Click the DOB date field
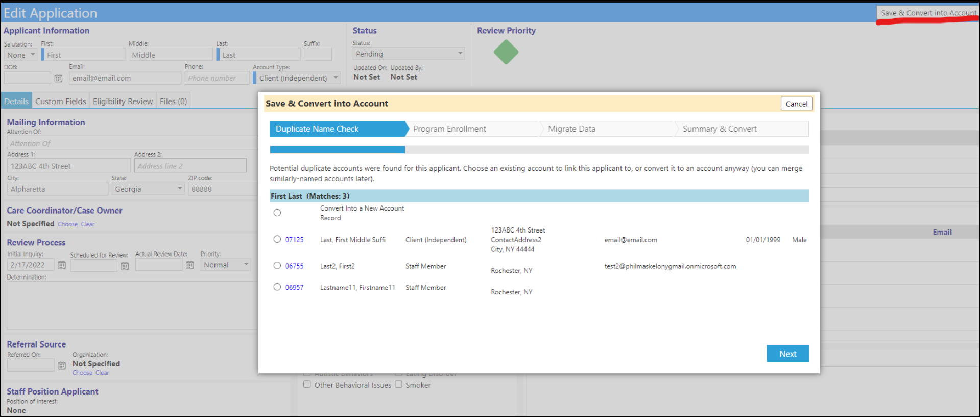Image resolution: width=980 pixels, height=417 pixels. [28, 78]
